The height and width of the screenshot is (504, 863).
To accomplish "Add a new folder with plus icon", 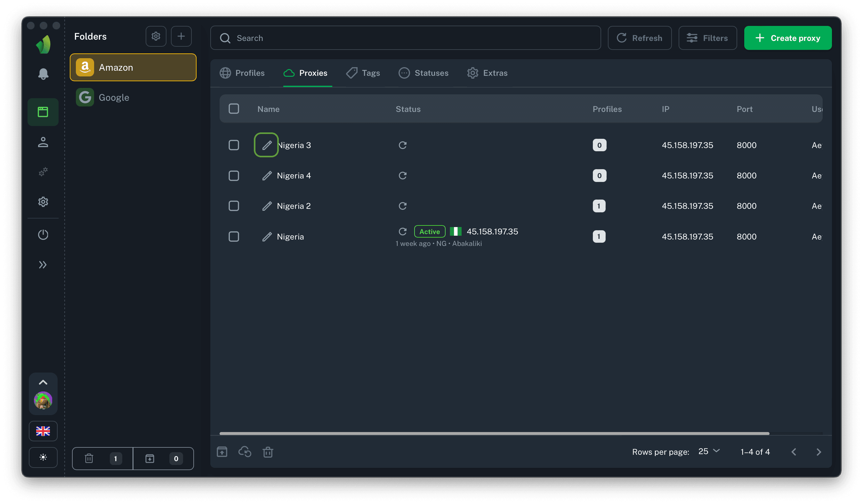I will point(181,36).
